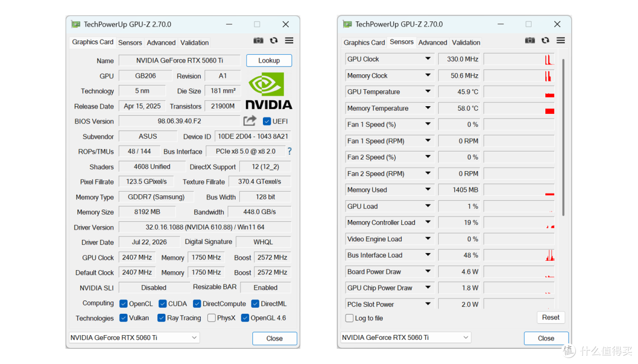
Task: Click the Memory Size value 8192 MB
Action: tap(147, 212)
